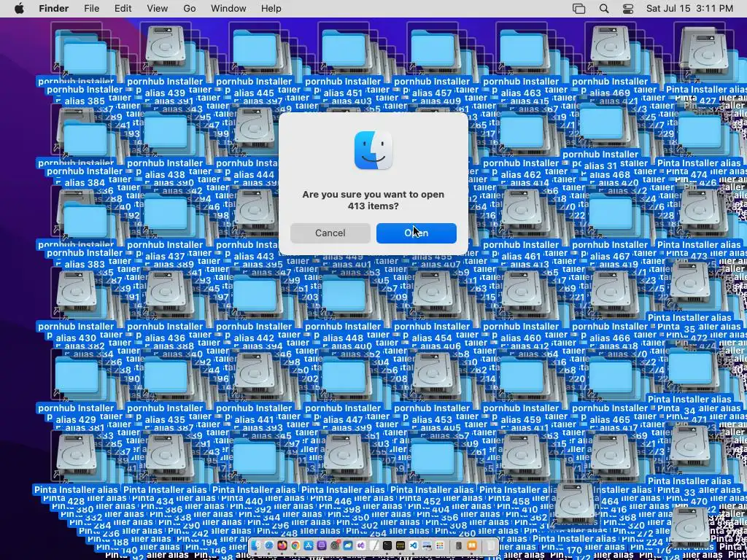Screen dimensions: 747x560
Task: Launch Safari from the Dock
Action: [x=269, y=545]
